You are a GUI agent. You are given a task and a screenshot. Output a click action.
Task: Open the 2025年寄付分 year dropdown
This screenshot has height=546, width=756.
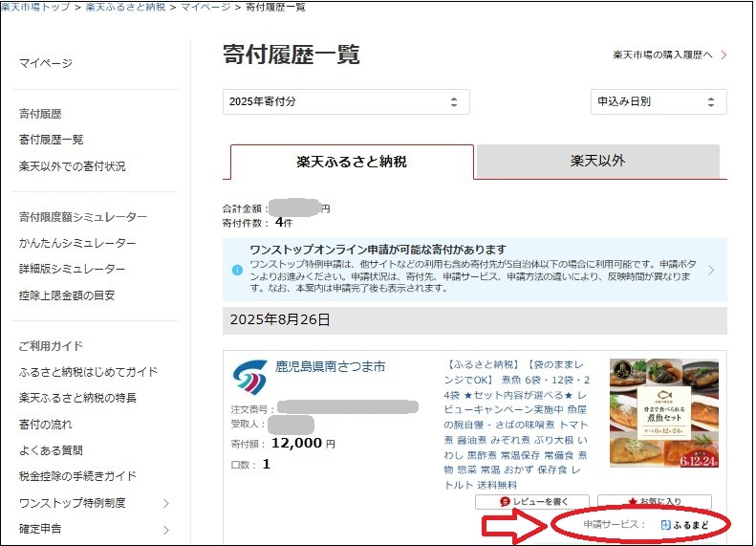pos(346,102)
